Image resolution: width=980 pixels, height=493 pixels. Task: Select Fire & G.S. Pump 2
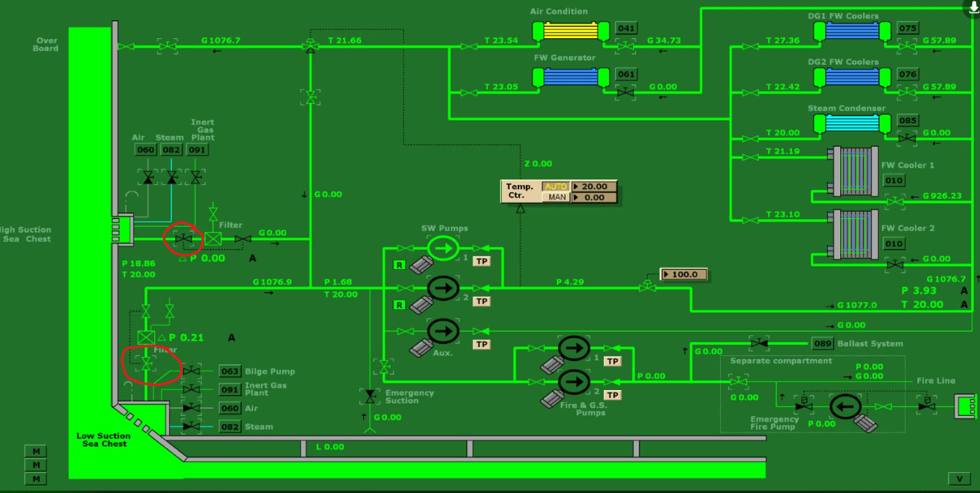point(573,381)
